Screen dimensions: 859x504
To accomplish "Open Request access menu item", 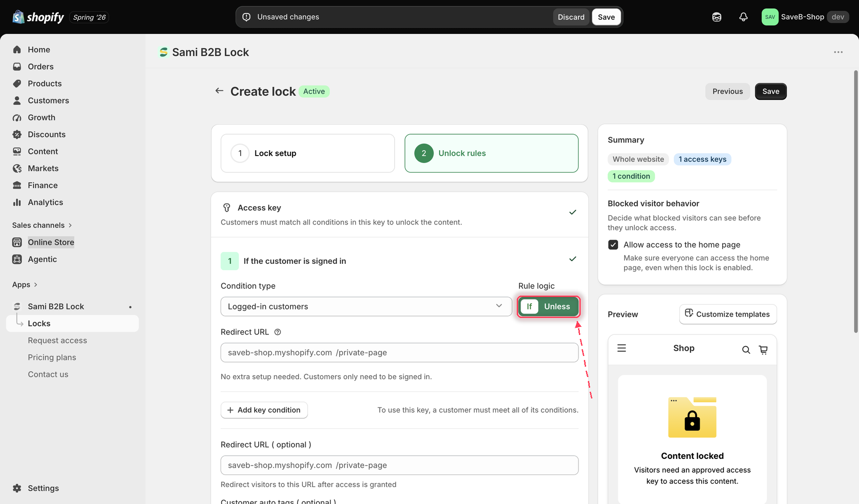I will (x=57, y=340).
